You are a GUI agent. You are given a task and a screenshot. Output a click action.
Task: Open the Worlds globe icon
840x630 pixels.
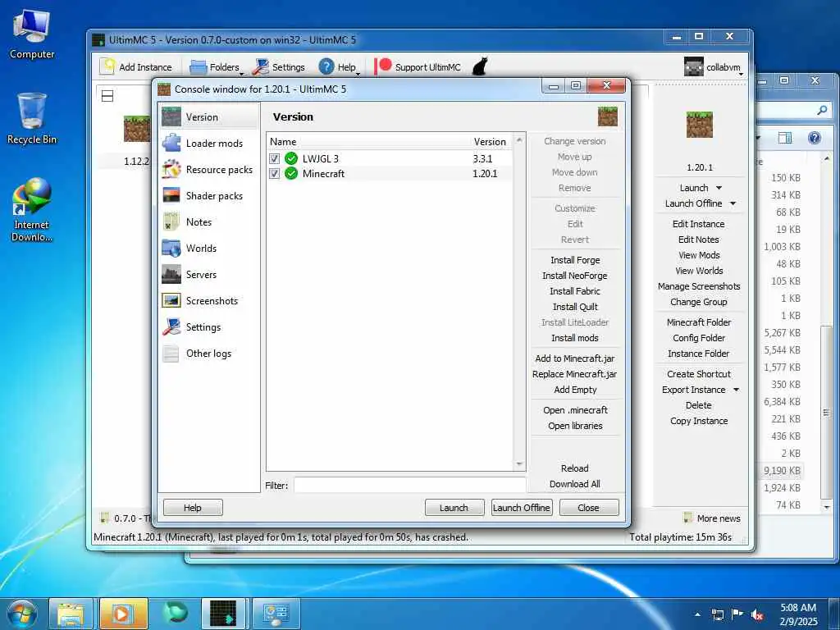[171, 248]
